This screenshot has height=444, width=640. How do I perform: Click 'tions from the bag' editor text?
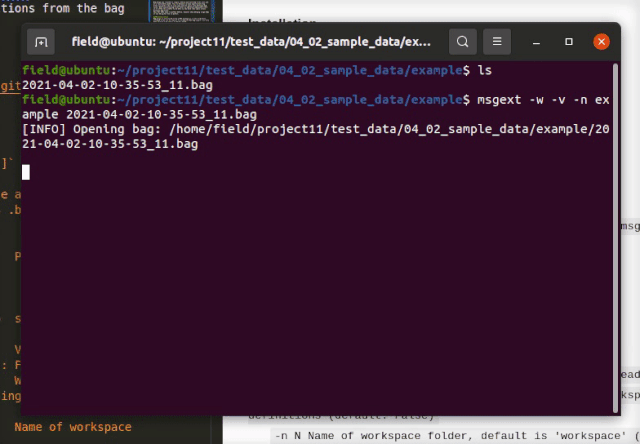click(62, 8)
